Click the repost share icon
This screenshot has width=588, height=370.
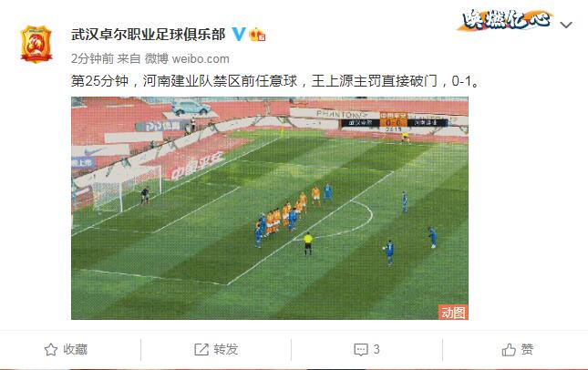click(201, 349)
